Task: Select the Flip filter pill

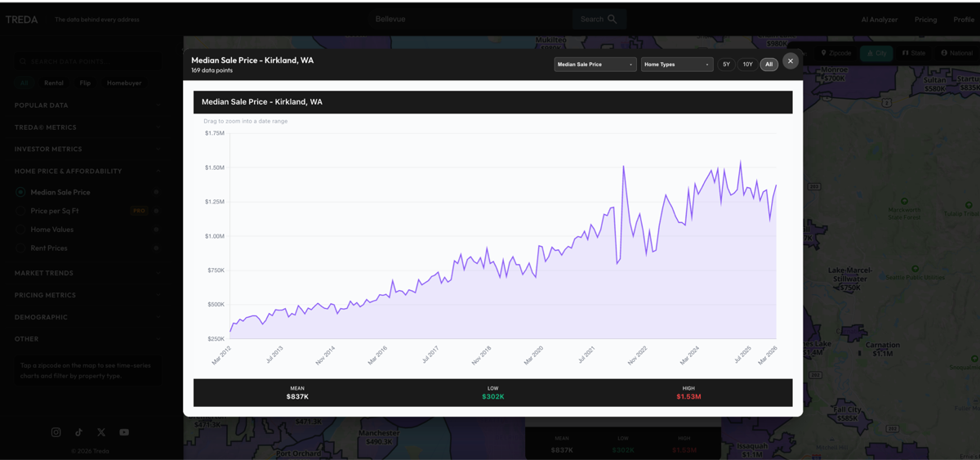Action: tap(85, 83)
